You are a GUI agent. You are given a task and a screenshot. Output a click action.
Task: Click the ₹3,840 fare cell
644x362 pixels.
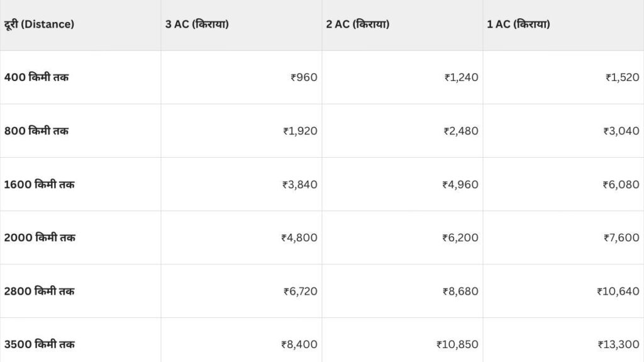(300, 185)
